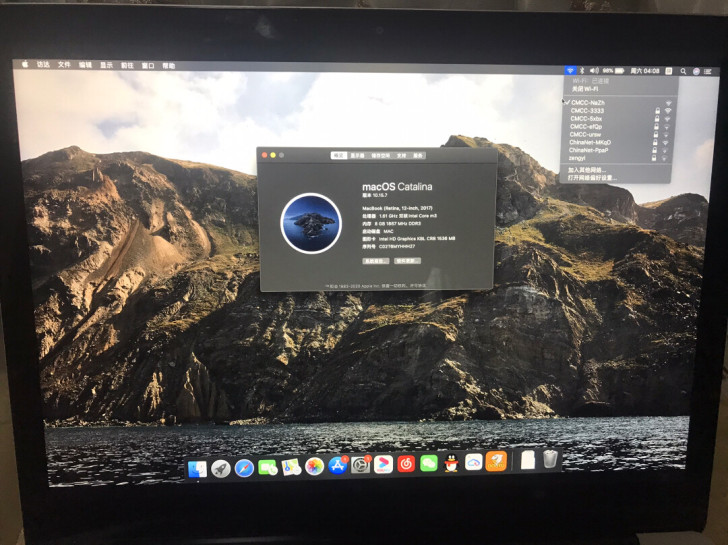The image size is (728, 545).
Task: Open the Apple menu
Action: click(x=25, y=64)
